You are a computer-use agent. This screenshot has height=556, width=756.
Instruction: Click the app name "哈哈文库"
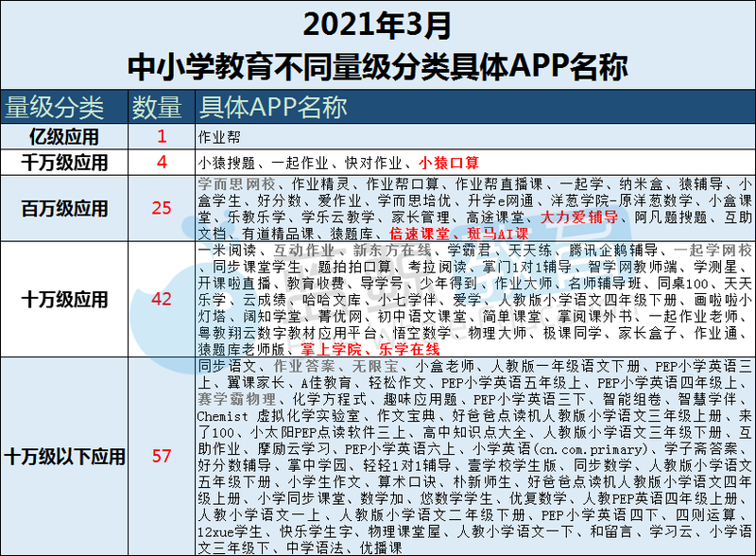[x=332, y=300]
